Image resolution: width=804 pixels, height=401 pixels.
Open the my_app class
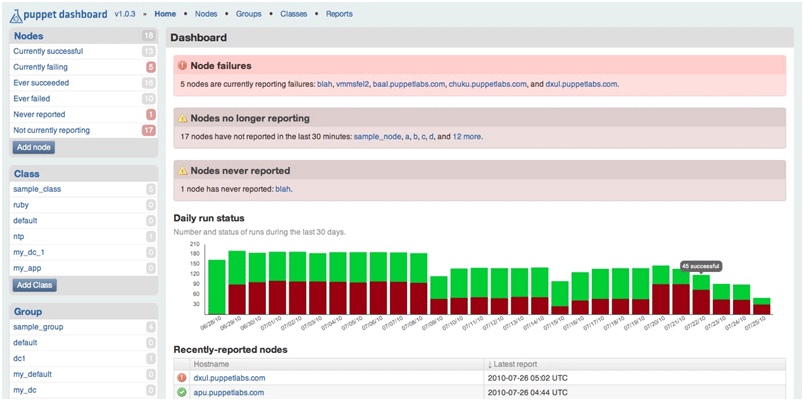point(27,268)
